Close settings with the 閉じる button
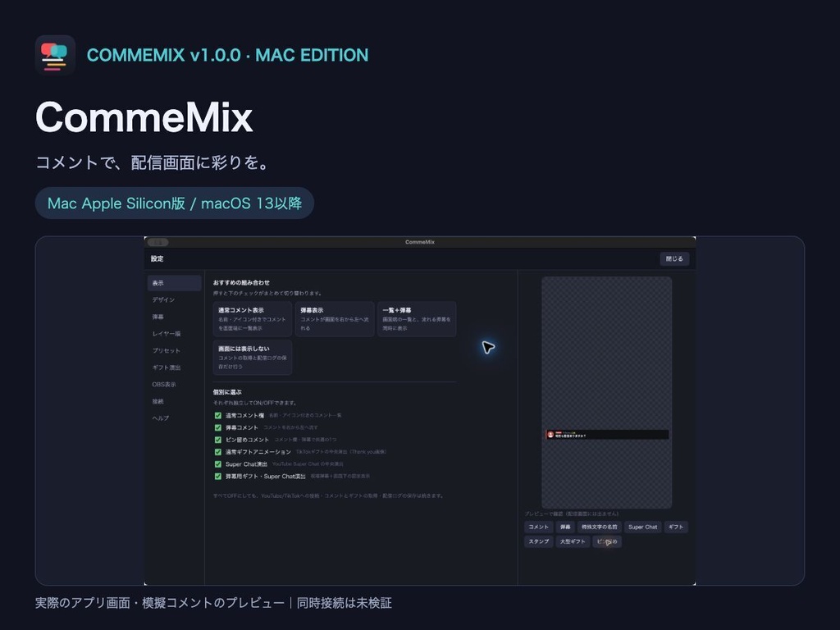Screen dimensions: 840x630 (674, 258)
